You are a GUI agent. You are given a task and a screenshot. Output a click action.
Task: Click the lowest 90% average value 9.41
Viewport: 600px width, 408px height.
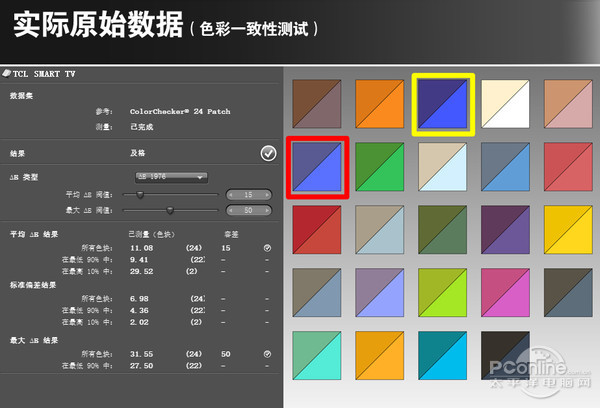coord(139,259)
